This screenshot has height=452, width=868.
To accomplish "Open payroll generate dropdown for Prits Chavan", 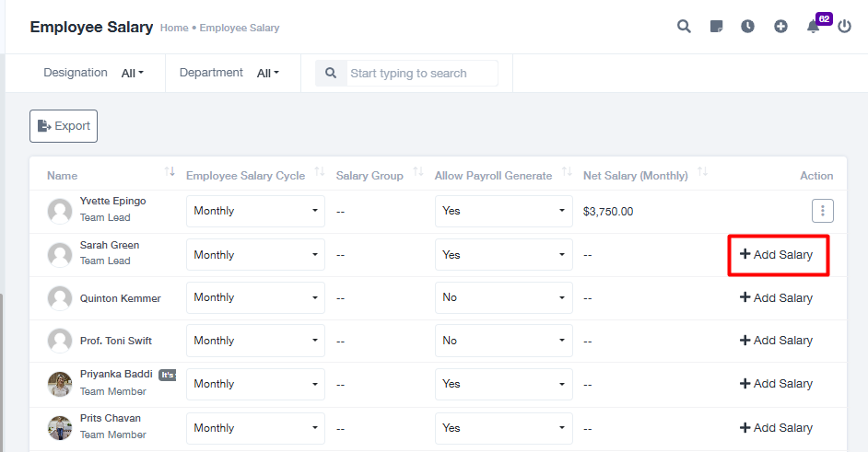I will point(504,428).
